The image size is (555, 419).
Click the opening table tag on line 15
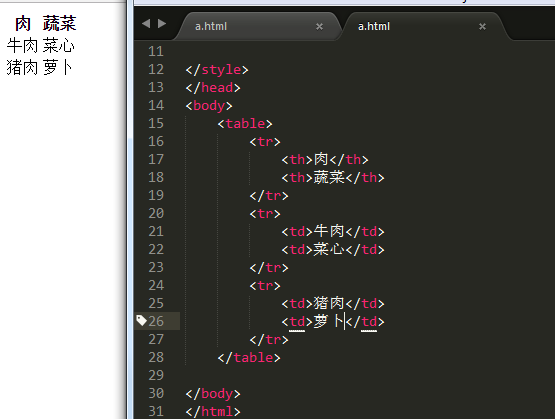click(245, 124)
